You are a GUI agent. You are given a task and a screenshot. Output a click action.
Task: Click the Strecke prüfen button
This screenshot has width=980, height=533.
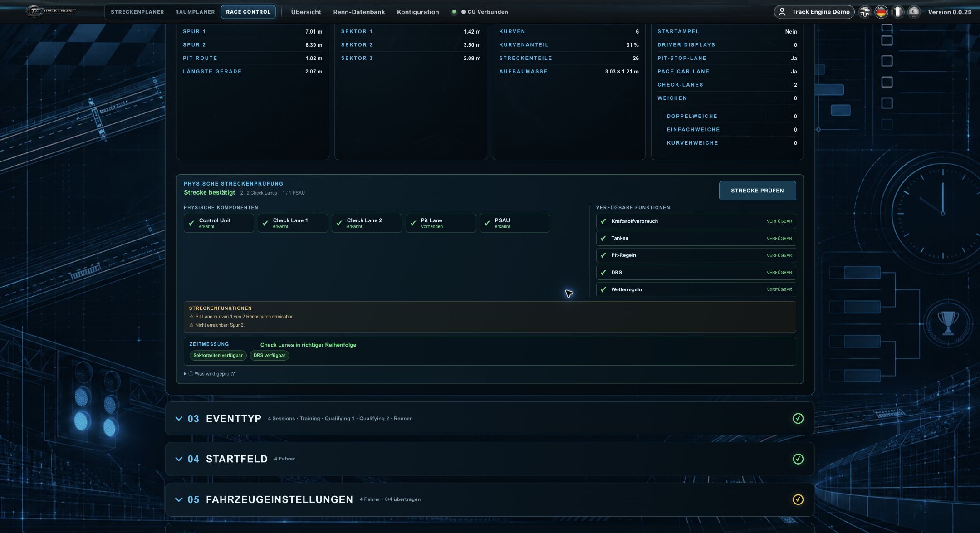pyautogui.click(x=757, y=191)
